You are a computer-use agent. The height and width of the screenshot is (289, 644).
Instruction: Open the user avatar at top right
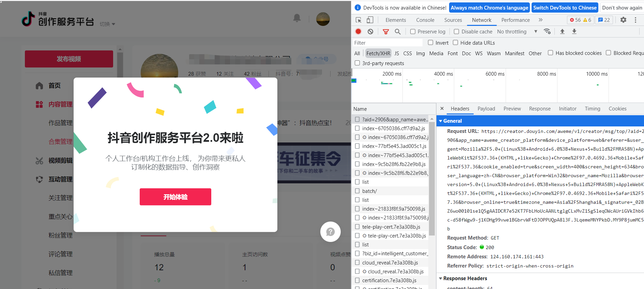323,19
